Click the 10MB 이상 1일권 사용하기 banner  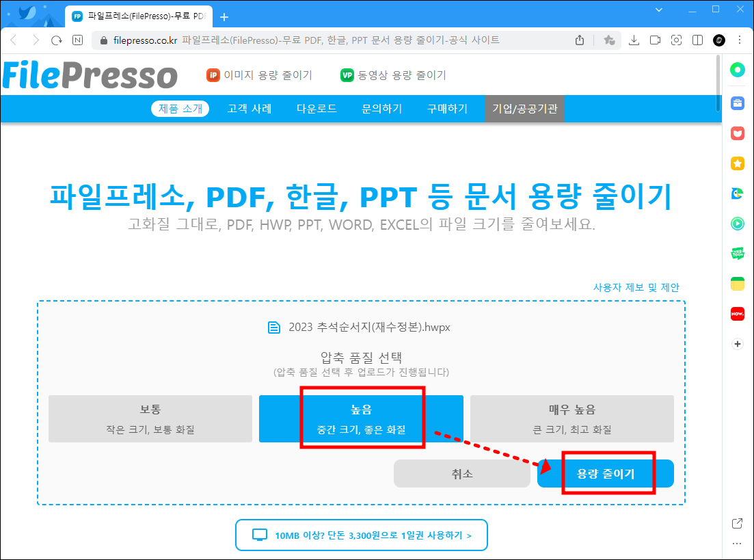tap(362, 535)
